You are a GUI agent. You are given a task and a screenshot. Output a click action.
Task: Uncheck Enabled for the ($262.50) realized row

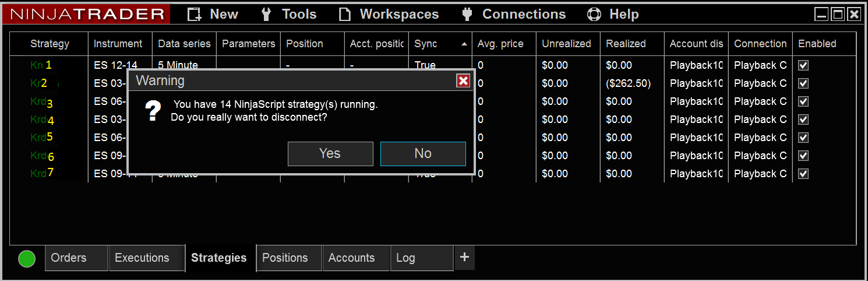(x=803, y=83)
